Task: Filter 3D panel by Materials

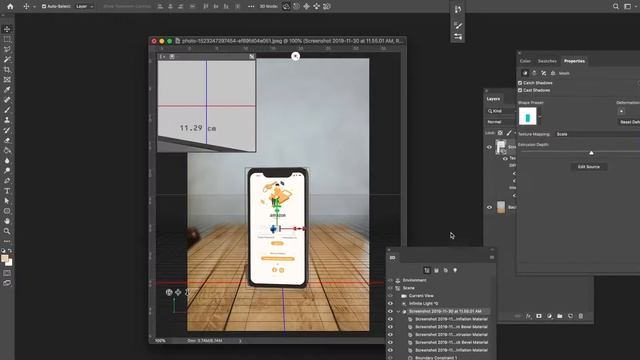Action: pyautogui.click(x=446, y=270)
